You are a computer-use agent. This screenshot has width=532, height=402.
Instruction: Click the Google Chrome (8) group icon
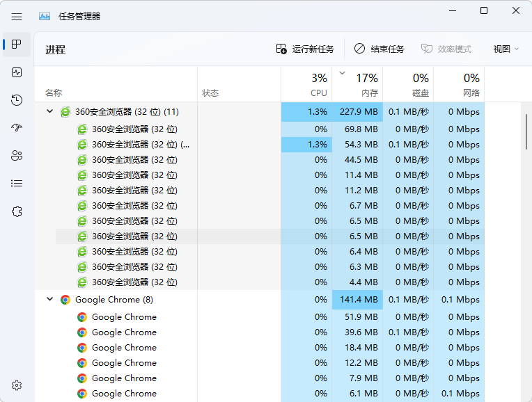[65, 300]
